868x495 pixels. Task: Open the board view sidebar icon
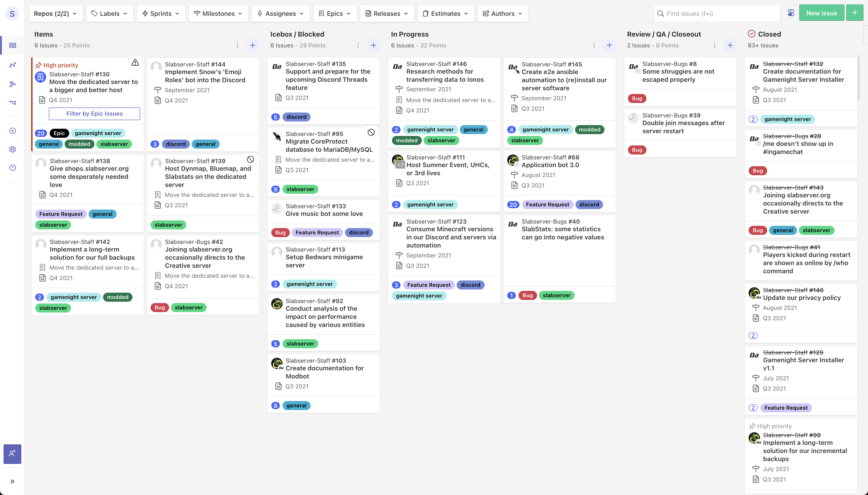click(13, 45)
